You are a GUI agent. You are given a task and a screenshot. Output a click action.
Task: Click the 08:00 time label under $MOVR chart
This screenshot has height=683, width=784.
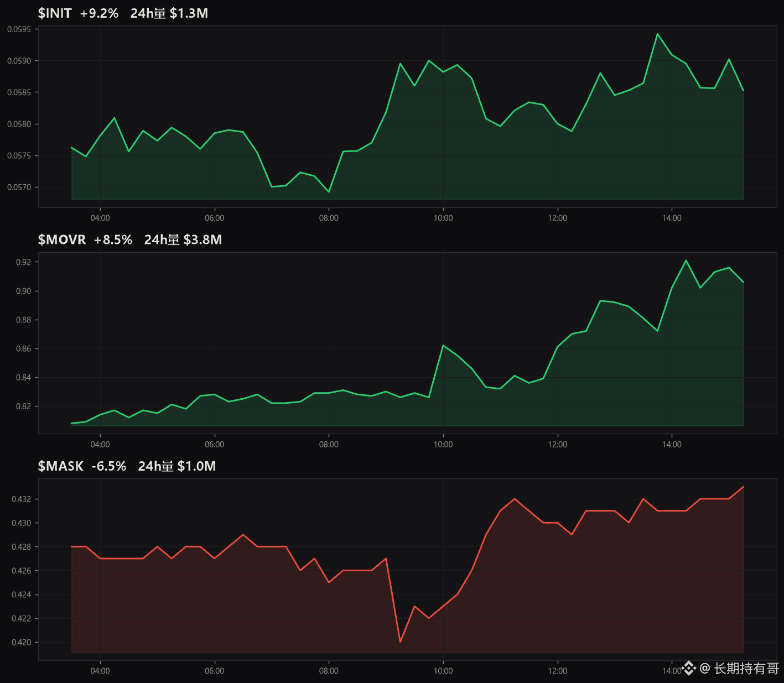[x=329, y=444]
